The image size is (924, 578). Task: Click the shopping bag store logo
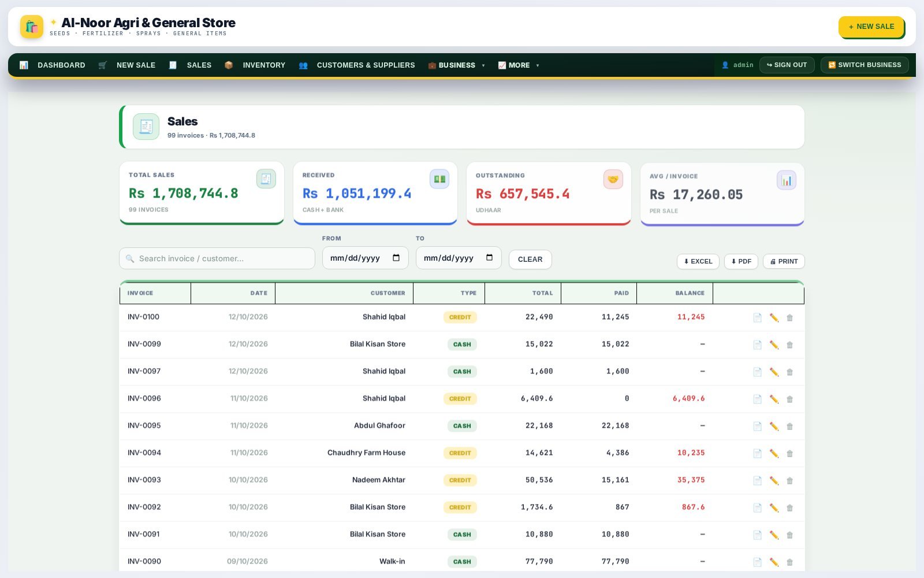click(32, 27)
